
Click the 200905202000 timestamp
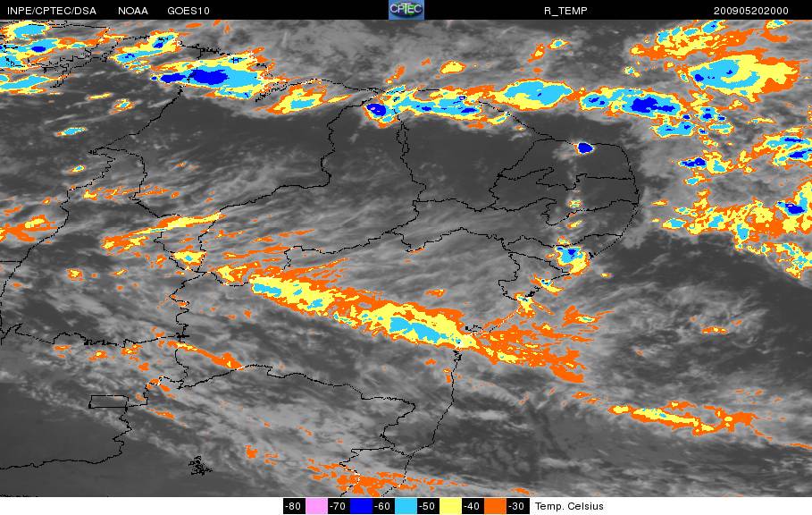751,11
